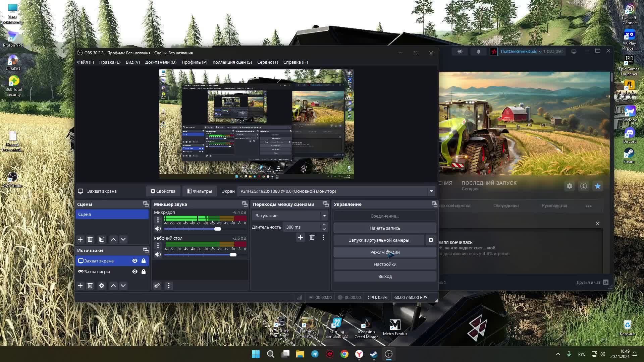Unlock the Захват экрана source
644x362 pixels.
[x=144, y=261]
